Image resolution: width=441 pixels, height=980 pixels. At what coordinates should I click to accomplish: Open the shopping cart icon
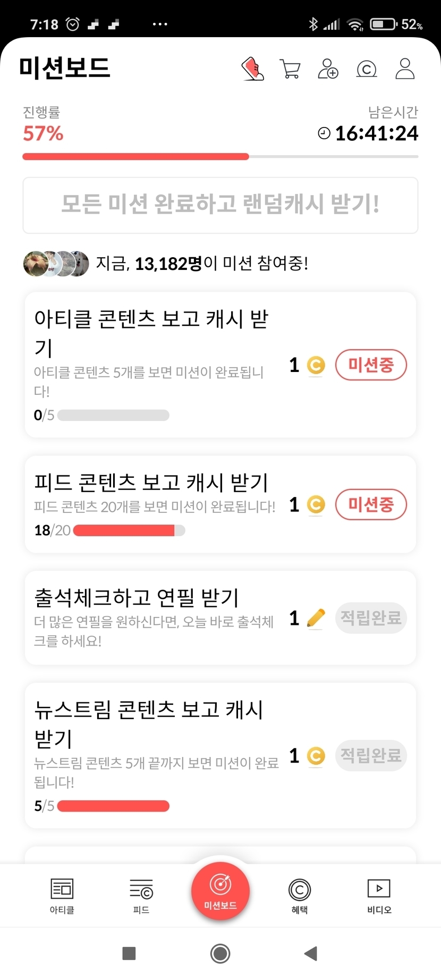290,69
